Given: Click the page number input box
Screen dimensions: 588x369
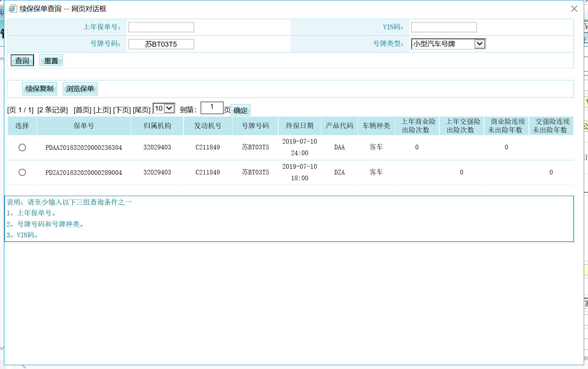Looking at the screenshot, I should 212,108.
